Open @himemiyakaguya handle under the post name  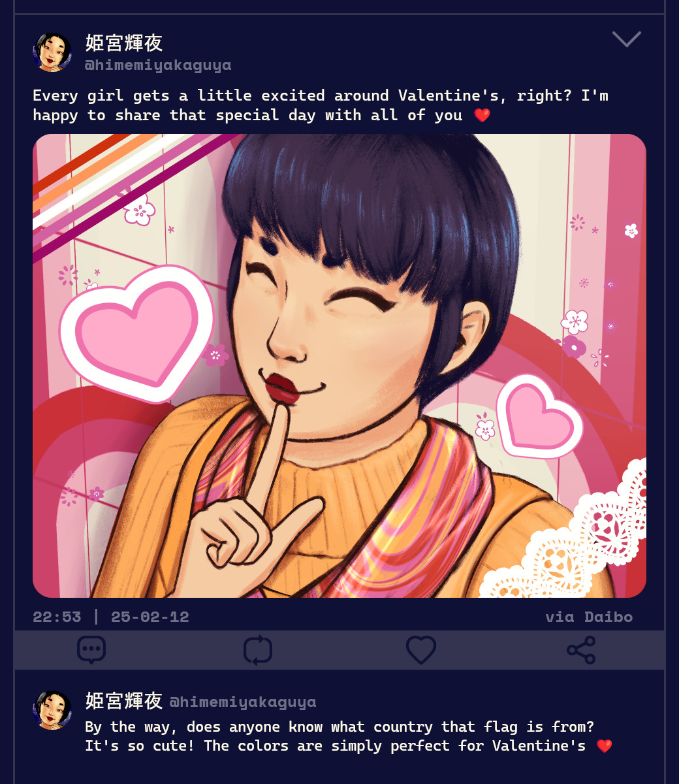tap(158, 65)
